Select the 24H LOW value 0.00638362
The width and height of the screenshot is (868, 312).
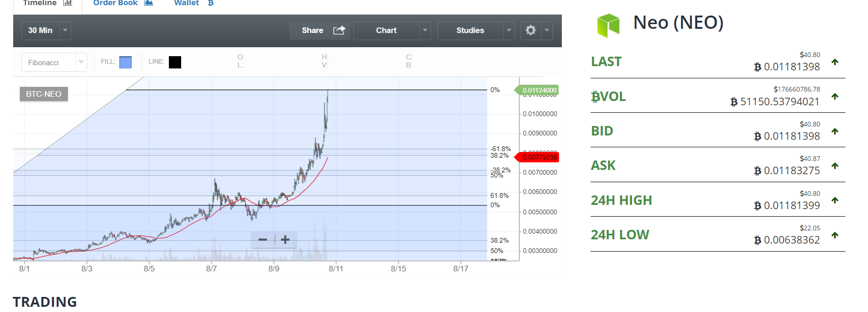[792, 240]
